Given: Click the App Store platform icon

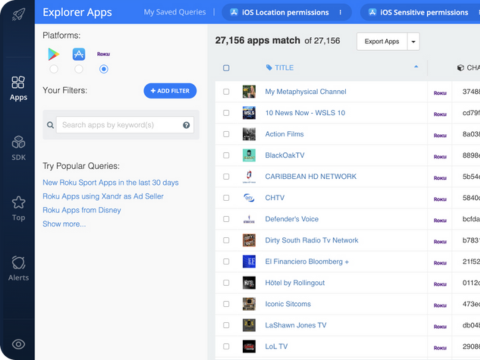Looking at the screenshot, I should coord(79,54).
